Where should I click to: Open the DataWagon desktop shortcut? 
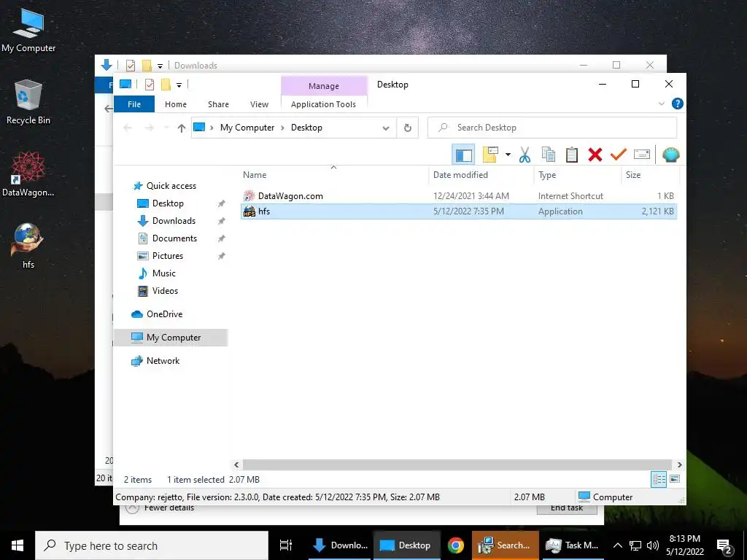point(28,174)
